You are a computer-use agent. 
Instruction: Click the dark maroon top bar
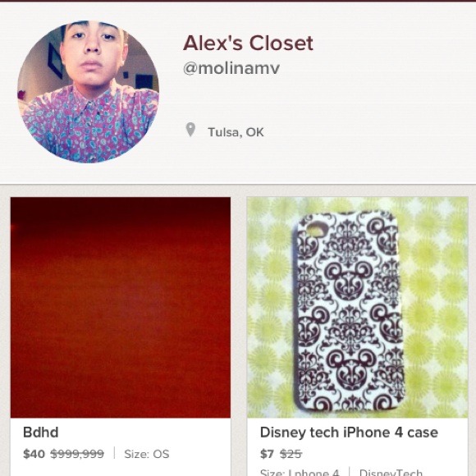238,1
